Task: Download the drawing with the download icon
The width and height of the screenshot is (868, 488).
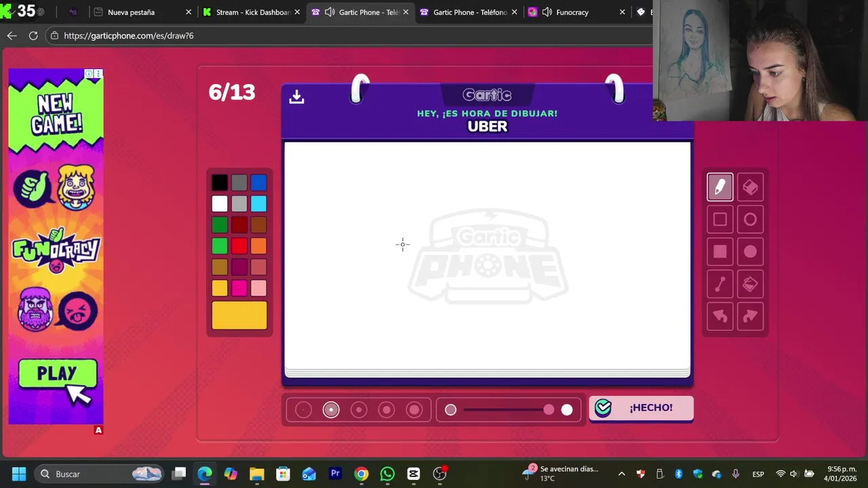Action: [x=296, y=97]
